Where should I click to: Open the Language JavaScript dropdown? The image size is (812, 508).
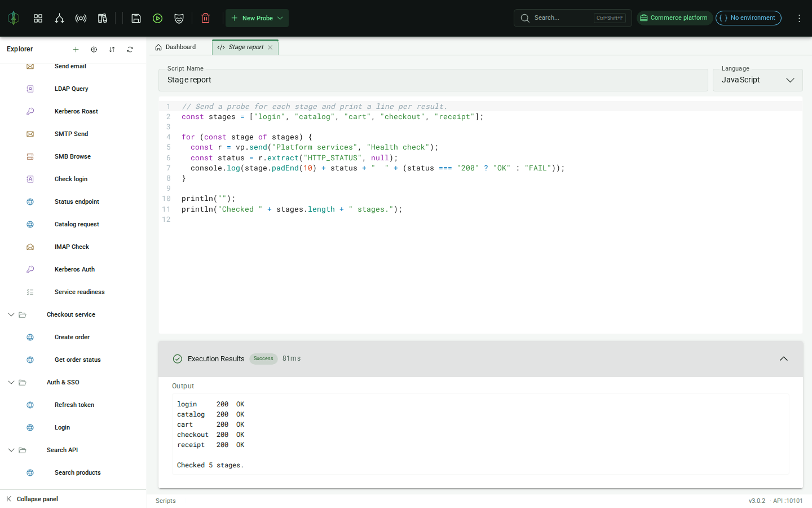pos(757,80)
